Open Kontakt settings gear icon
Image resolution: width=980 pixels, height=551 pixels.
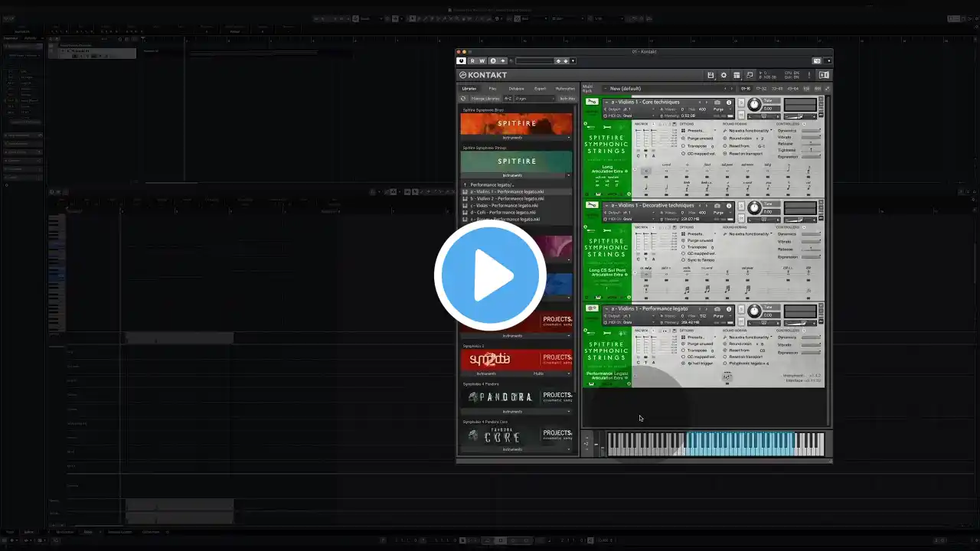[x=724, y=75]
